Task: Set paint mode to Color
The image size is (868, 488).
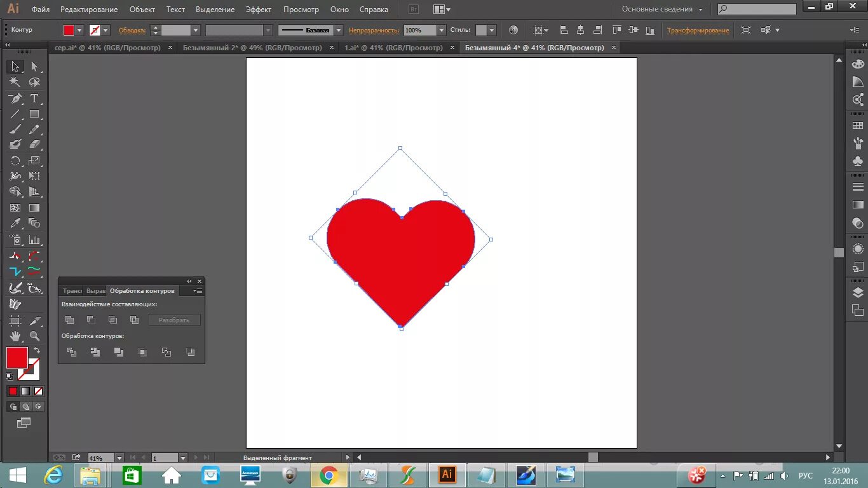Action: coord(12,391)
